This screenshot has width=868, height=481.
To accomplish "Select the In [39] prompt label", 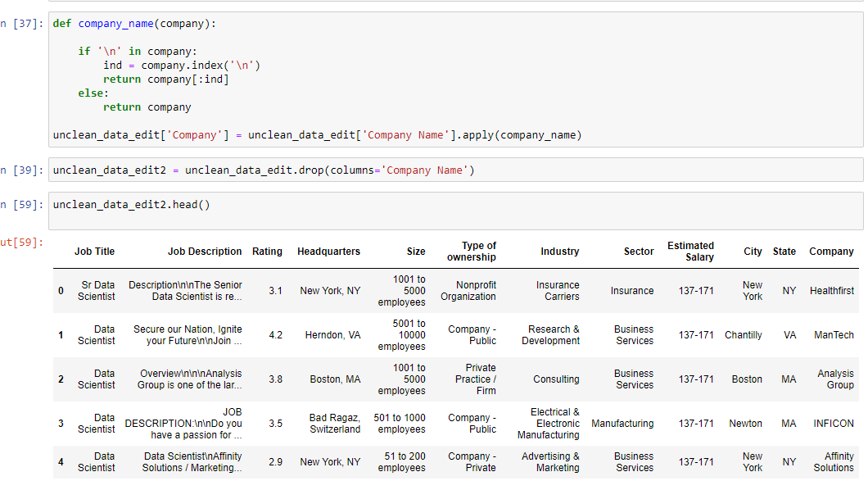I will (x=22, y=170).
